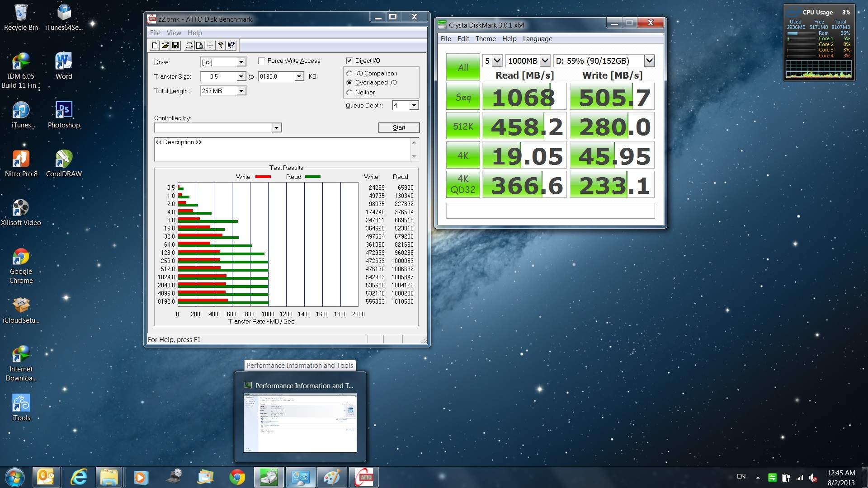This screenshot has width=868, height=488.
Task: Select the iCloudSetup desktop icon
Action: coord(21,310)
